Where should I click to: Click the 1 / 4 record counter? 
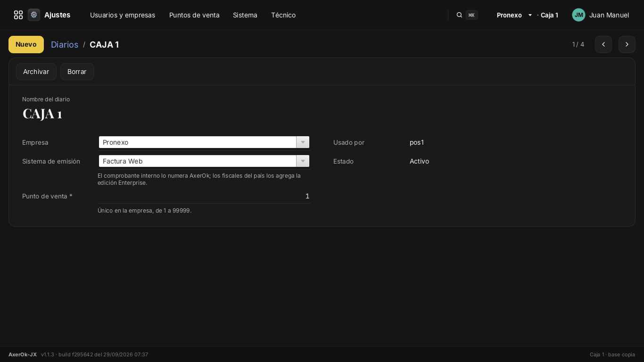(578, 44)
